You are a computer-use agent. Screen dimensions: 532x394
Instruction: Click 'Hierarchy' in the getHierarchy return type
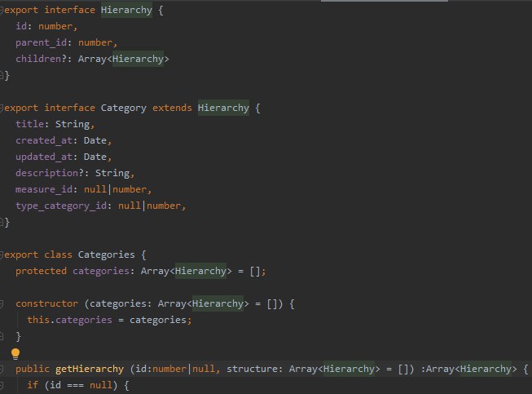(x=486, y=369)
